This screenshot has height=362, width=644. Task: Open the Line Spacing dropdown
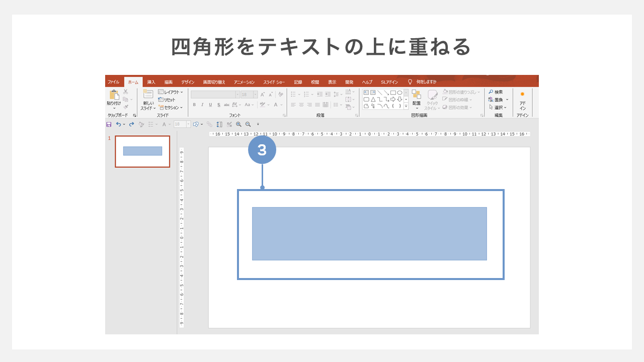(x=338, y=94)
